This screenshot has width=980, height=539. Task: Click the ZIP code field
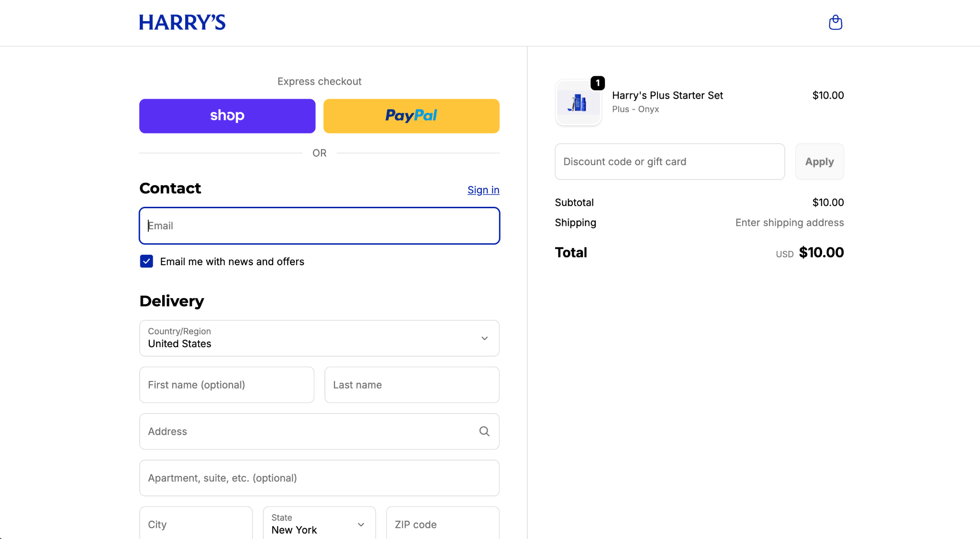click(x=442, y=524)
